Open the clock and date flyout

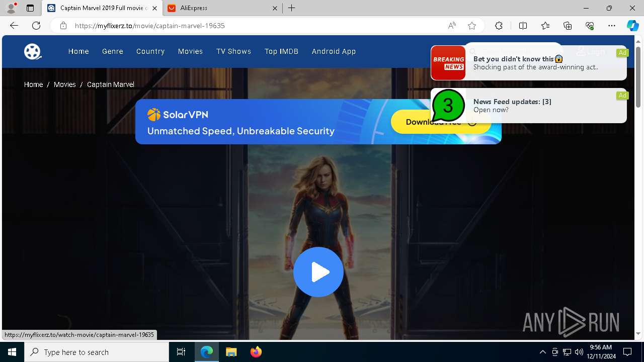pyautogui.click(x=601, y=352)
